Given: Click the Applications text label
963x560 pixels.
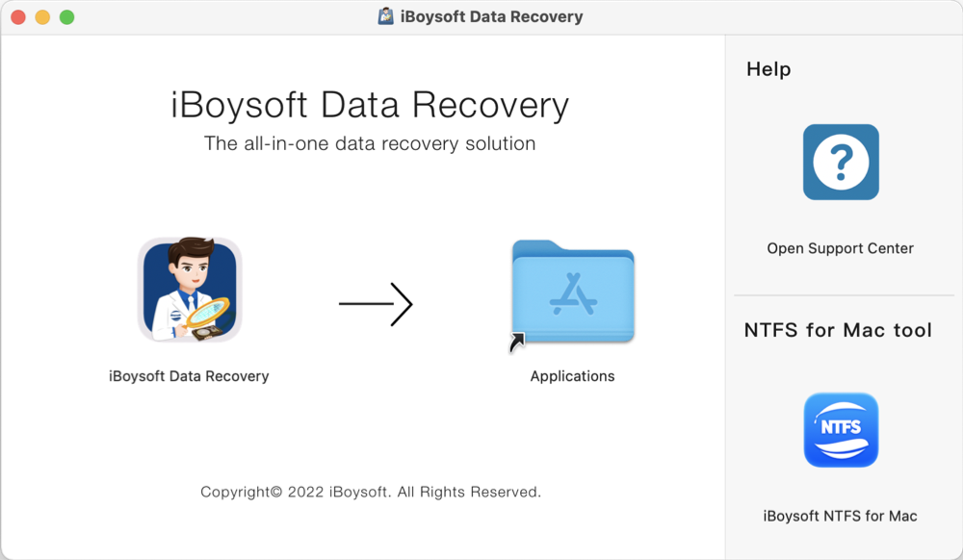Looking at the screenshot, I should click(572, 375).
